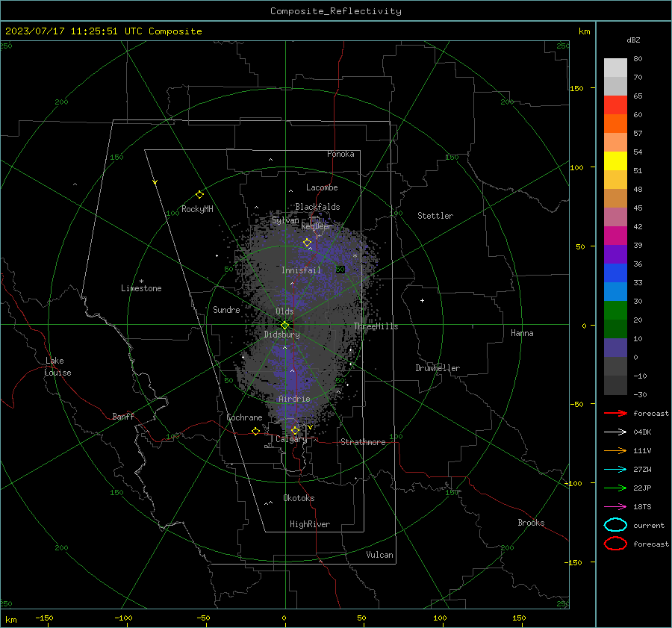Pick the red 60-65 dBZ legend swatch
Screen dimensions: 672x628
pyautogui.click(x=615, y=105)
